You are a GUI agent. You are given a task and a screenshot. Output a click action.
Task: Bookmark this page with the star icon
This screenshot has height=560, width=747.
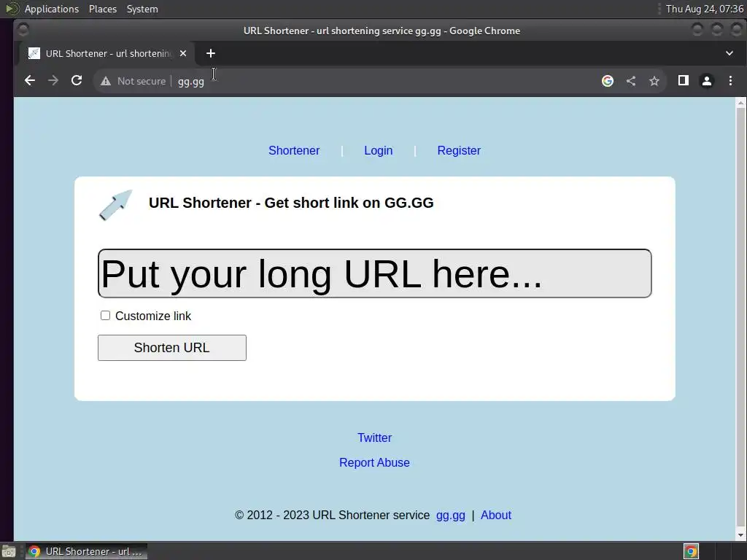(654, 81)
